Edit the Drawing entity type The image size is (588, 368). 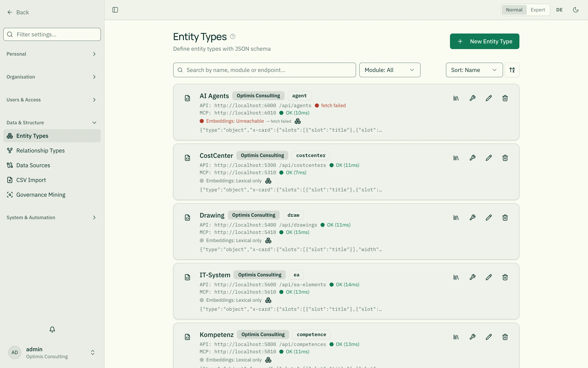click(489, 217)
